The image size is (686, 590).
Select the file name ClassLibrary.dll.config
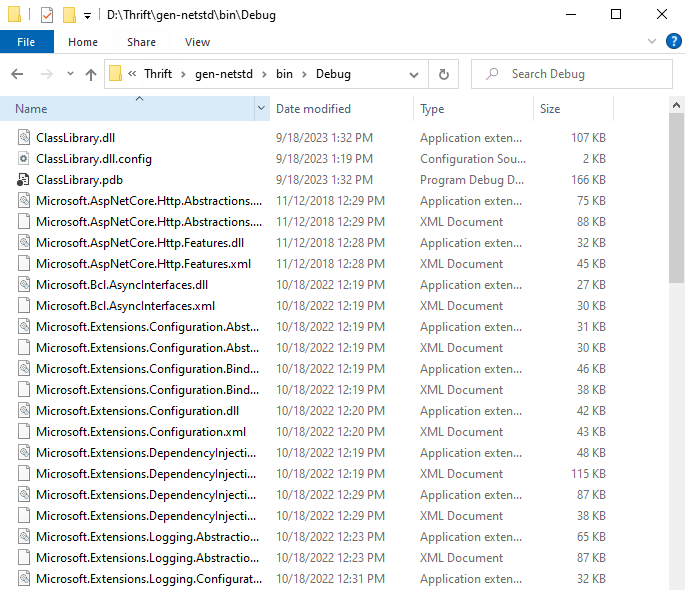click(x=94, y=159)
